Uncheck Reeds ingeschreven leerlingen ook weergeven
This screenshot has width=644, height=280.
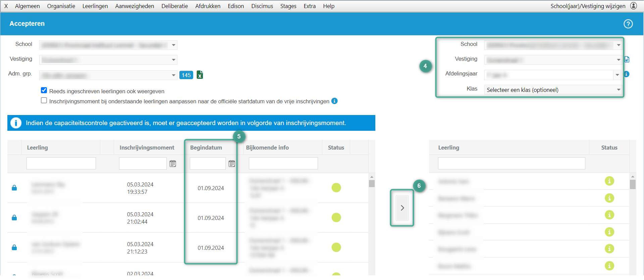[x=44, y=91]
